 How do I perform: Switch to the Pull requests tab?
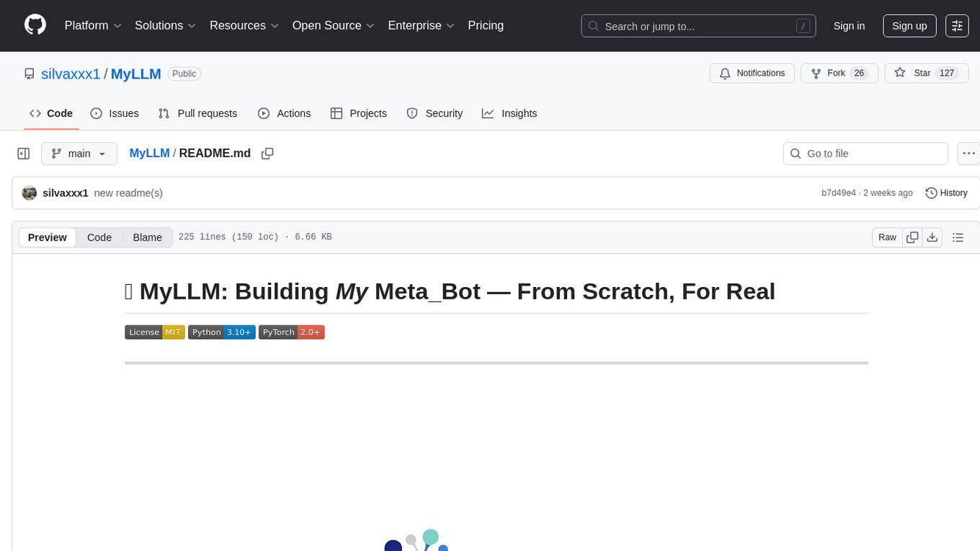click(x=197, y=113)
